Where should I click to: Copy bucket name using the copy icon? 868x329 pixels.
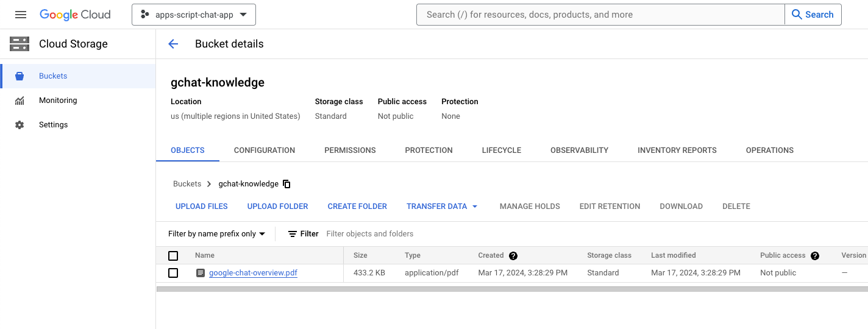[x=286, y=184]
